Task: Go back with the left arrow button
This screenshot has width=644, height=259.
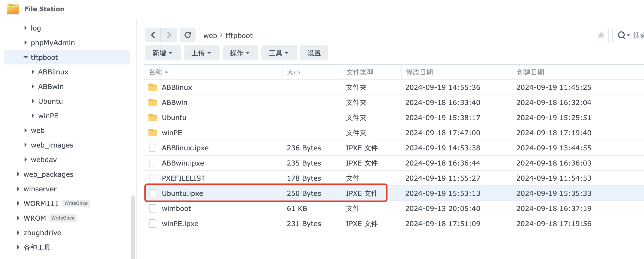Action: [153, 35]
